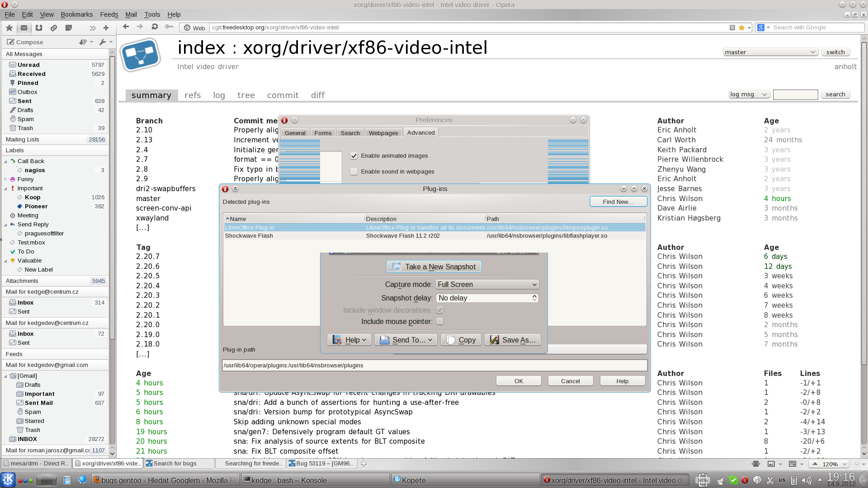Click the mail check/send icon
The width and height of the screenshot is (868, 488).
[84, 42]
